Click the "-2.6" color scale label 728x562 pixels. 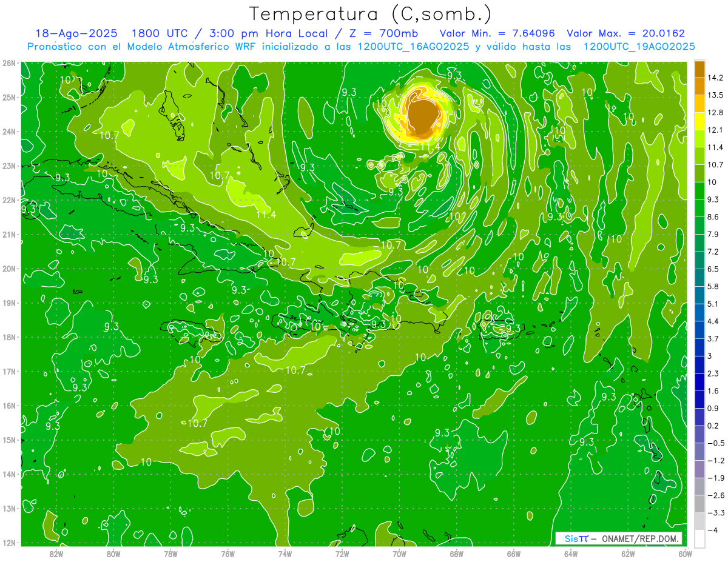click(x=715, y=496)
